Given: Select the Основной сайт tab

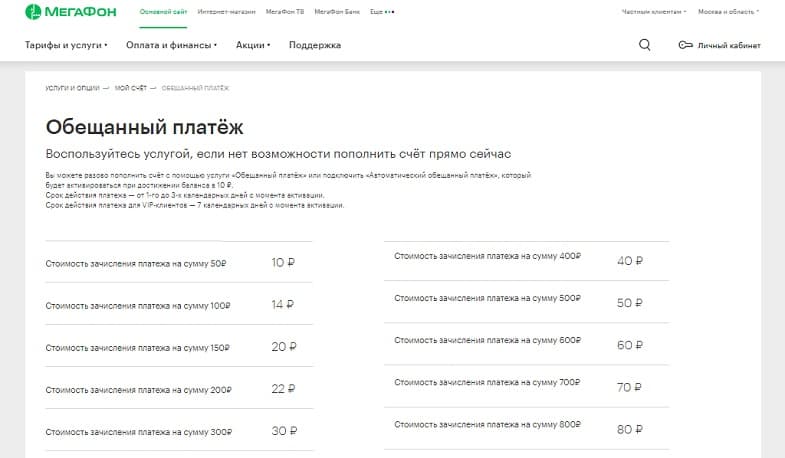Looking at the screenshot, I should [x=163, y=12].
